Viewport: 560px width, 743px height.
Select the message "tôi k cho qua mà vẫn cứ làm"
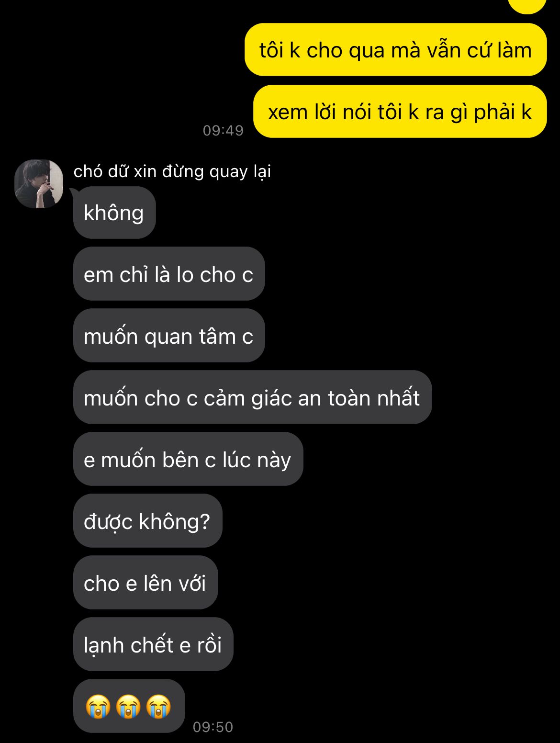coord(395,50)
